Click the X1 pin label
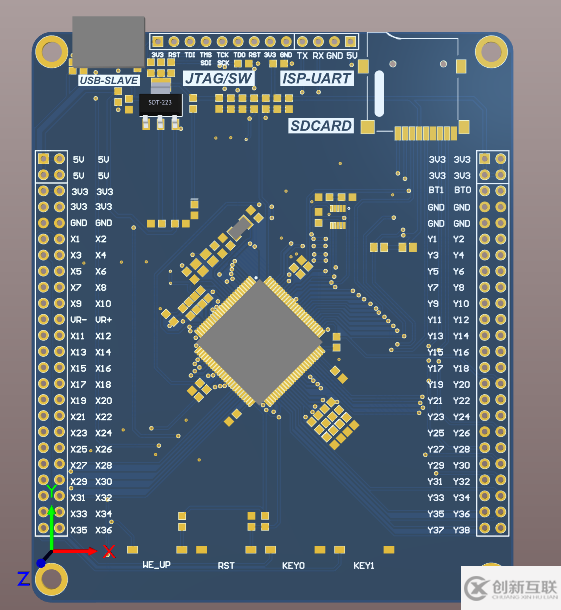This screenshot has height=610, width=561. (75, 239)
